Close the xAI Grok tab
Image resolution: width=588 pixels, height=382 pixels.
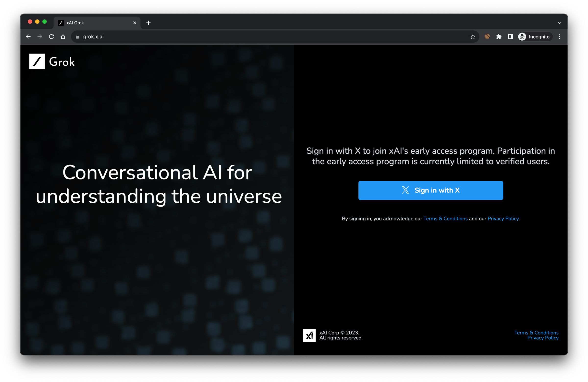135,23
